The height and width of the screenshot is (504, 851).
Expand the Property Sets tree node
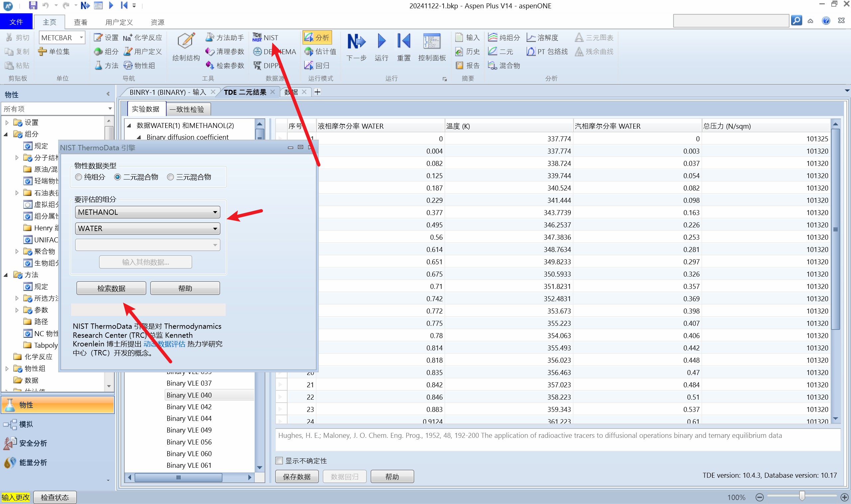6,368
